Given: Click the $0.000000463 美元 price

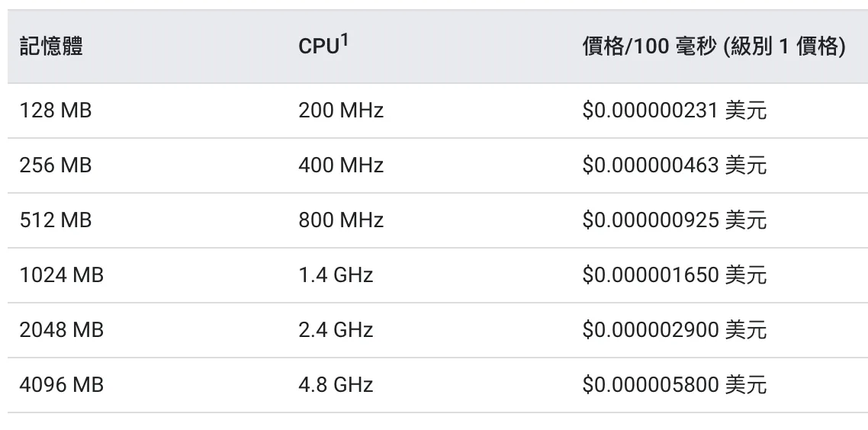Looking at the screenshot, I should click(674, 165).
